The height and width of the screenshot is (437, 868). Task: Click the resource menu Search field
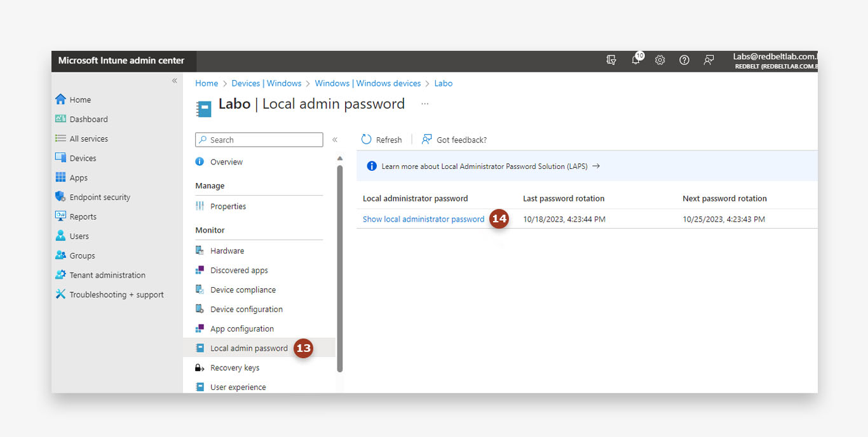point(259,140)
